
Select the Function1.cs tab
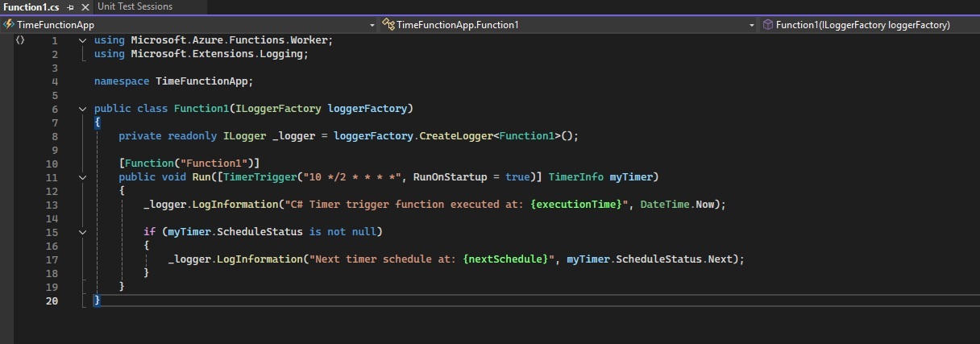31,7
